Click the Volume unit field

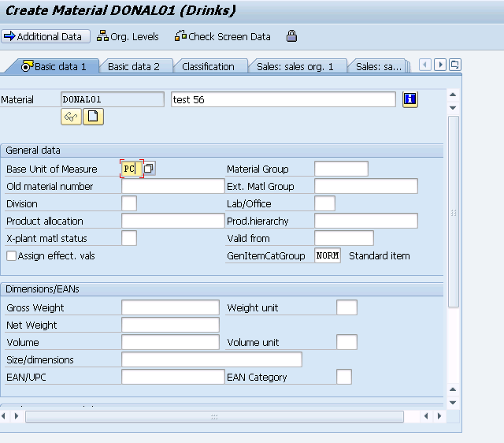(346, 342)
